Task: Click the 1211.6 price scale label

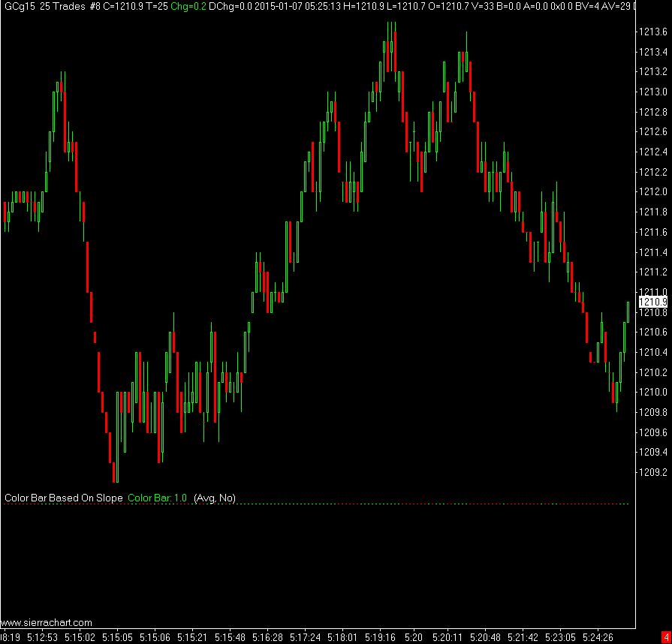Action: [x=653, y=232]
